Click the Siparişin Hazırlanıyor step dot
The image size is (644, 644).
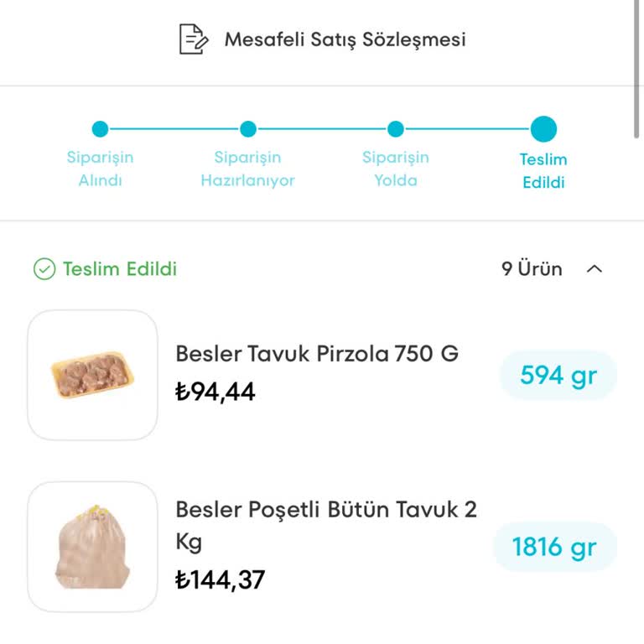point(247,129)
